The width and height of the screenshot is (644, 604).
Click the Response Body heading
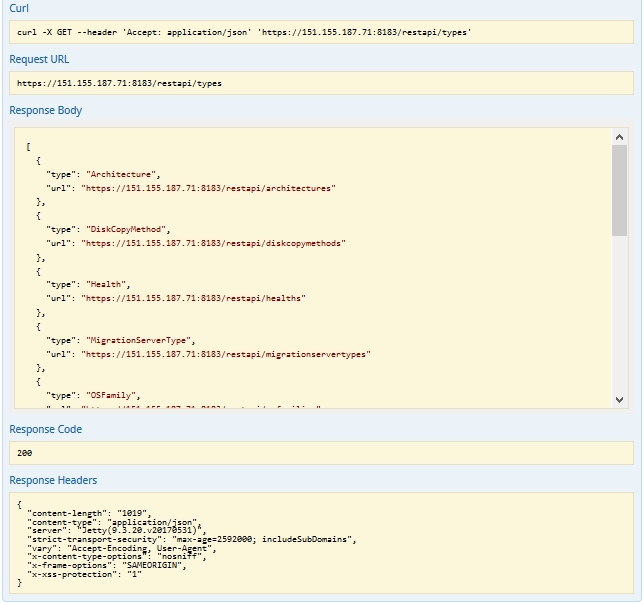point(45,110)
